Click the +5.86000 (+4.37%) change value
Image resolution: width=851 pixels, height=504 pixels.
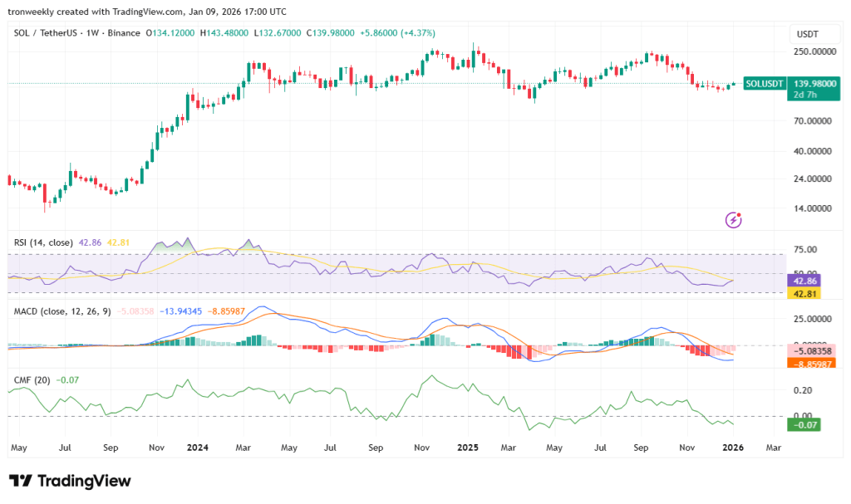(x=397, y=33)
